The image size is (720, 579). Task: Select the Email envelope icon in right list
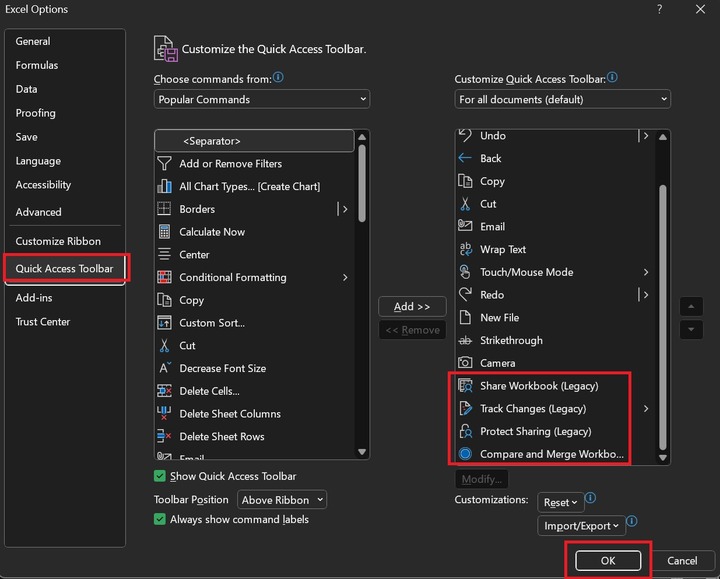(x=464, y=227)
